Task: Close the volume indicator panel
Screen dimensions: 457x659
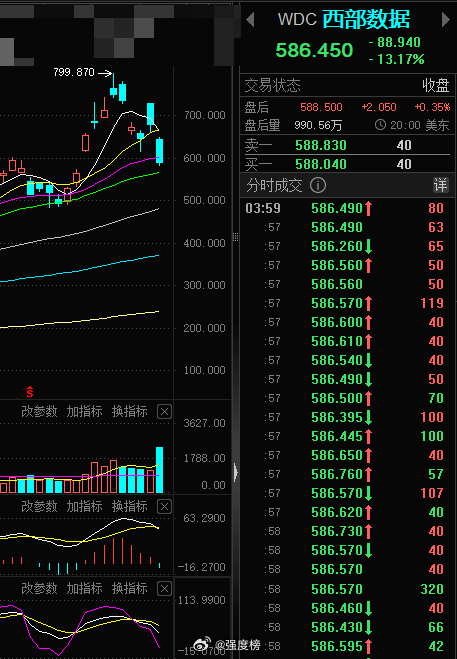Action: click(x=164, y=411)
